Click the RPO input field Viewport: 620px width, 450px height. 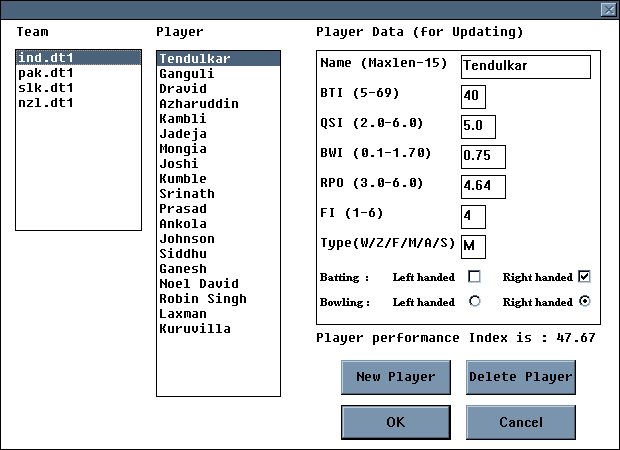[482, 187]
